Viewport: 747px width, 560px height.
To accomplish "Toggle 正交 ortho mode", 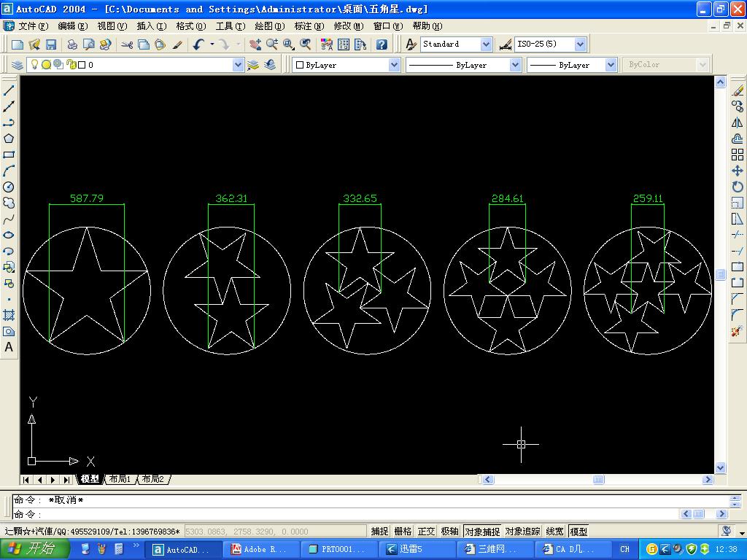I will [426, 531].
